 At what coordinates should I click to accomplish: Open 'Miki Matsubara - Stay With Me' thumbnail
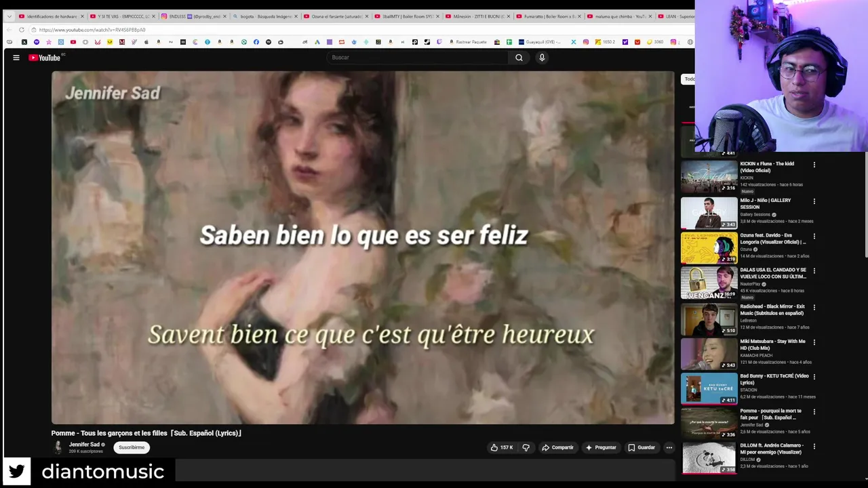pyautogui.click(x=709, y=354)
